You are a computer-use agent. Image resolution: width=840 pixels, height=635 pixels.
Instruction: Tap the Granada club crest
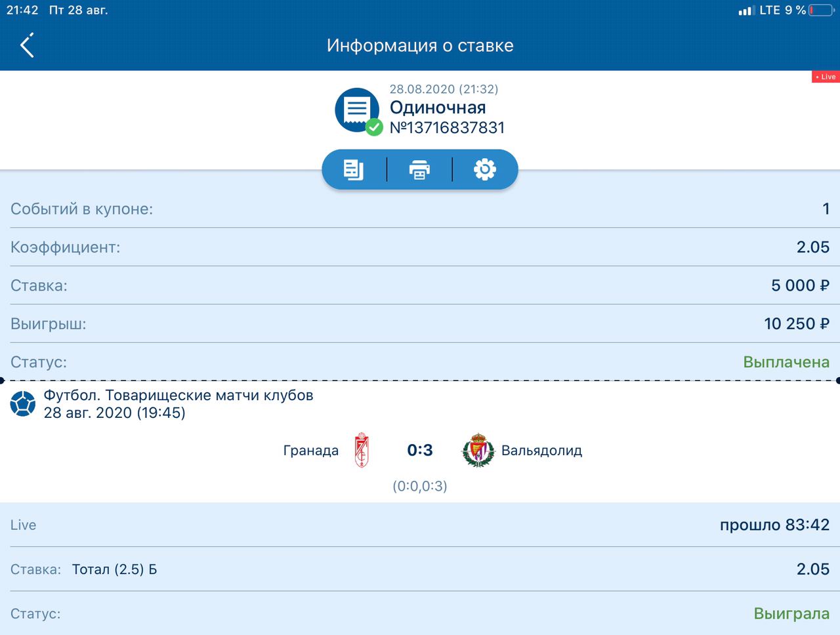click(x=362, y=450)
